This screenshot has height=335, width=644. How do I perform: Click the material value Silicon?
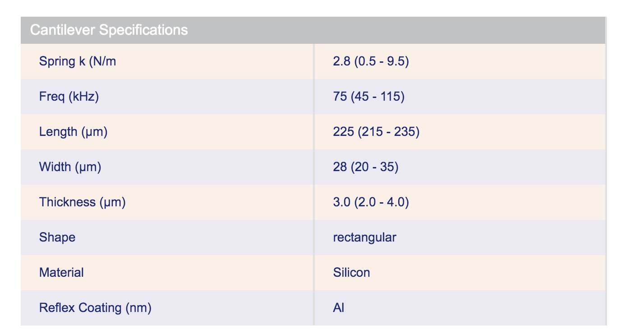(x=351, y=273)
